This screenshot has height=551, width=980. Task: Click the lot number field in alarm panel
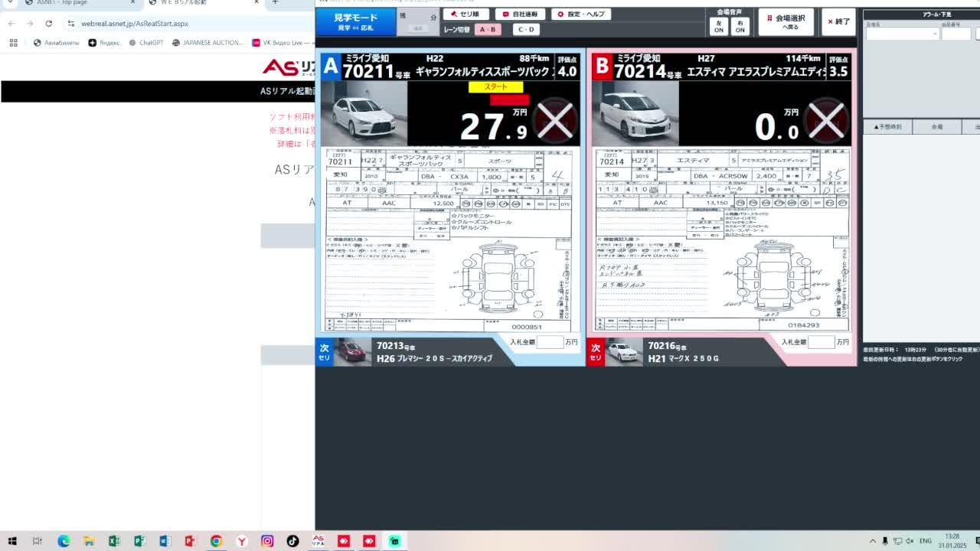(x=956, y=34)
